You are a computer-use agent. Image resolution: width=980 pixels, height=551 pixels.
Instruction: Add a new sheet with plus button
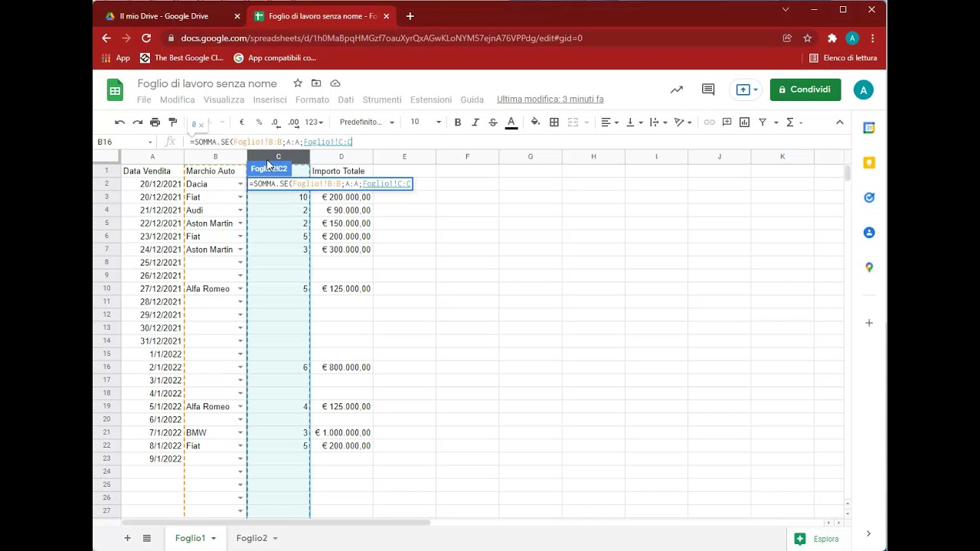point(128,538)
